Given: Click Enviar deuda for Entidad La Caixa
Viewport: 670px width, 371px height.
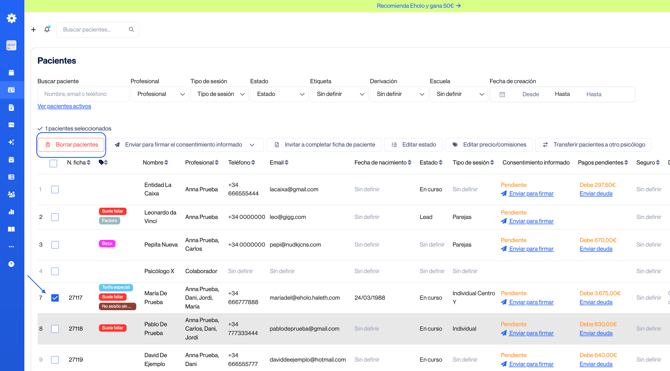Looking at the screenshot, I should tap(596, 194).
